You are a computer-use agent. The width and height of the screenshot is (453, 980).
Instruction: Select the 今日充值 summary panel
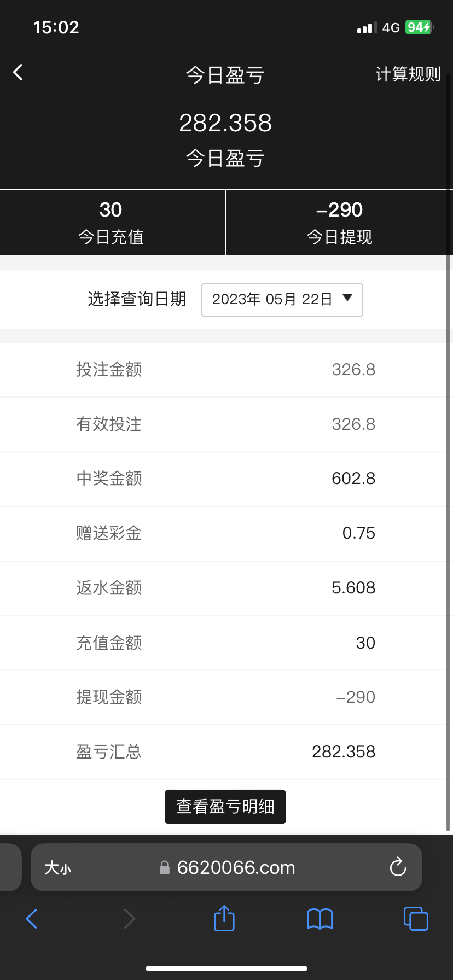point(112,223)
